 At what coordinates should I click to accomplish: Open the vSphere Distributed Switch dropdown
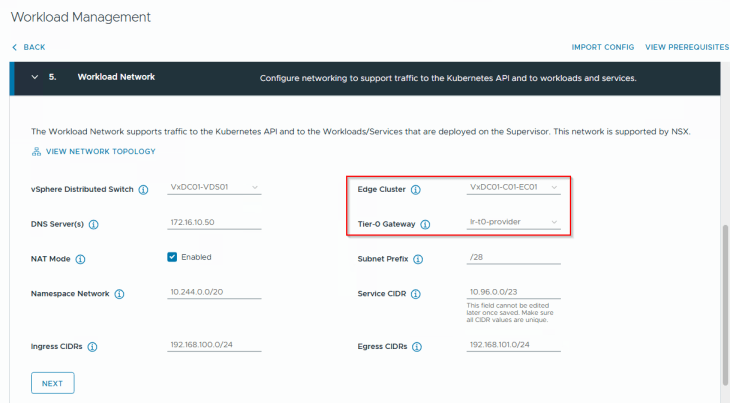(214, 187)
